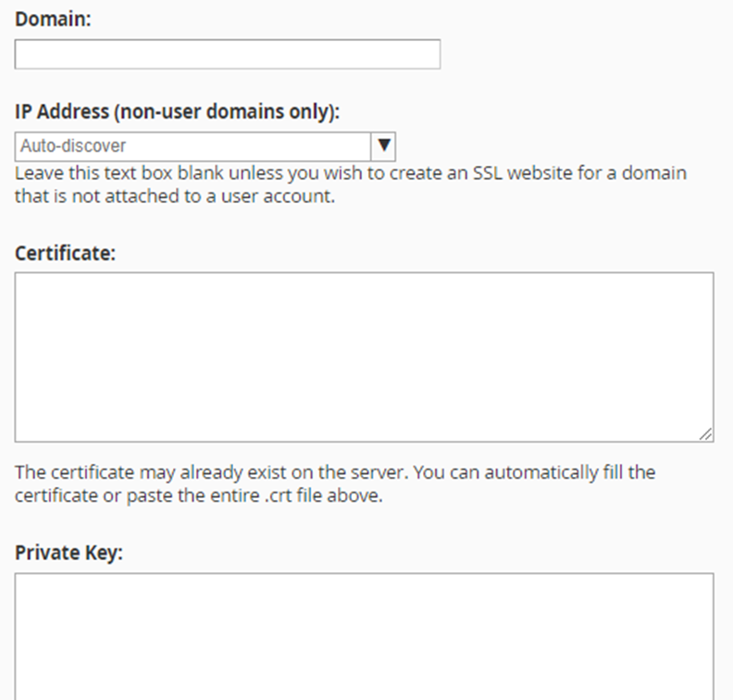The image size is (733, 700).
Task: Click the word 'Auto-discover' placeholder text
Action: [73, 146]
